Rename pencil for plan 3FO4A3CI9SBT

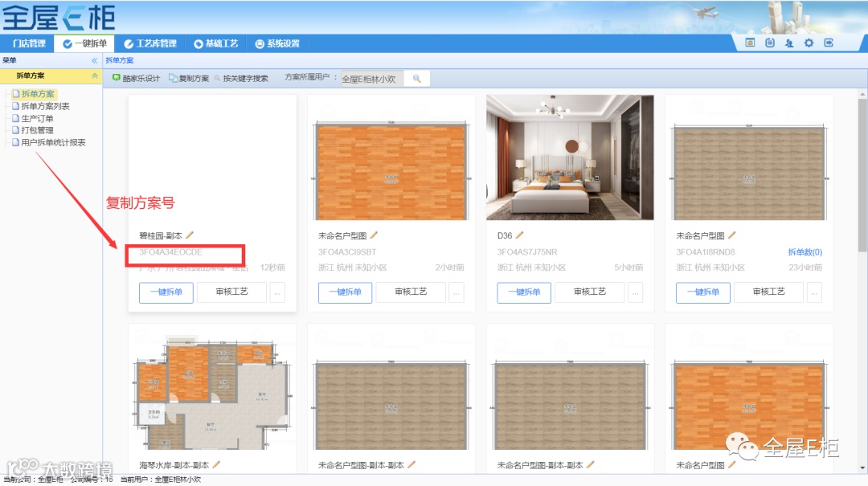[x=374, y=235]
